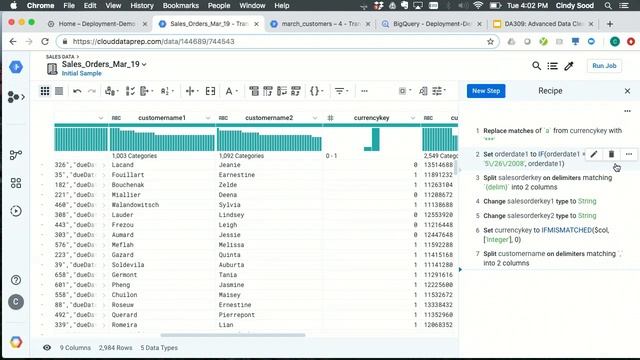Click customername1 histogram bars

point(162,139)
